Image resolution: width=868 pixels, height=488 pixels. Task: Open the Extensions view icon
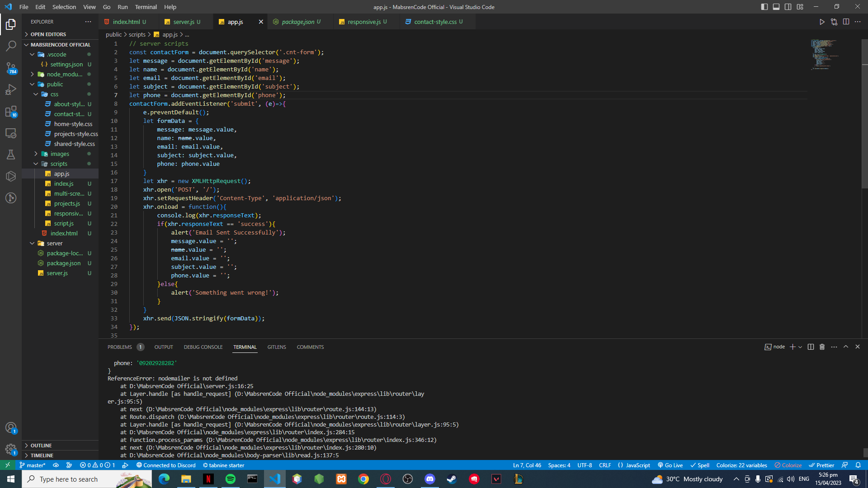coord(11,111)
